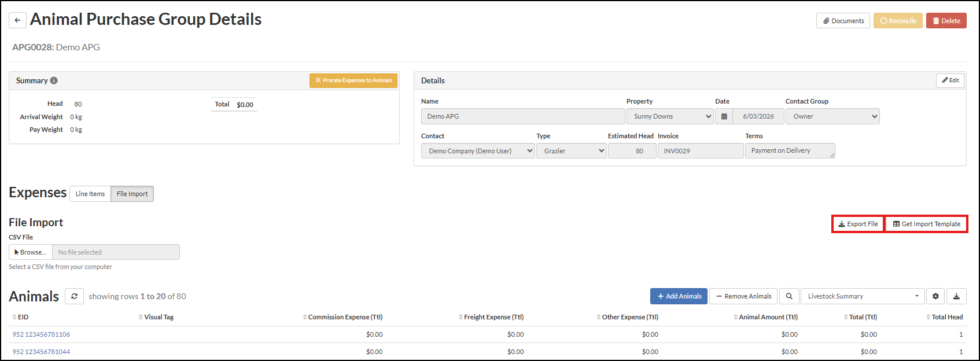Click the Invoice input field
Screen dimensions: 980x361
700,151
